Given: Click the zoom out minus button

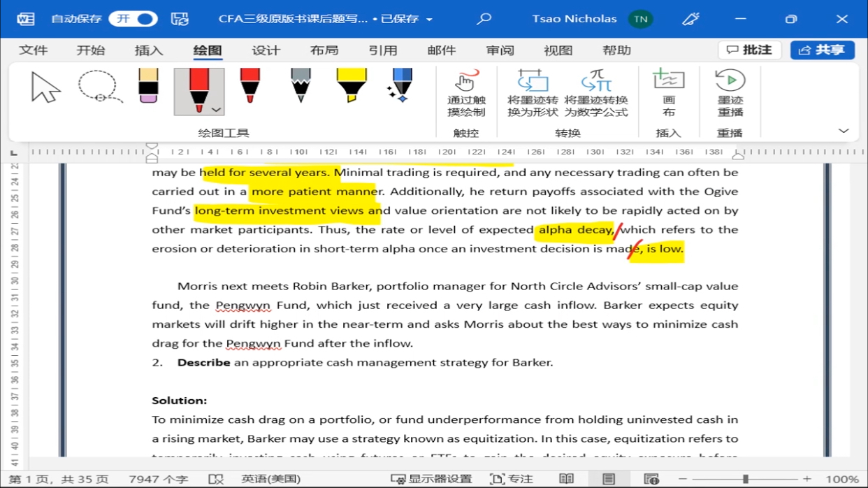Looking at the screenshot, I should click(683, 479).
